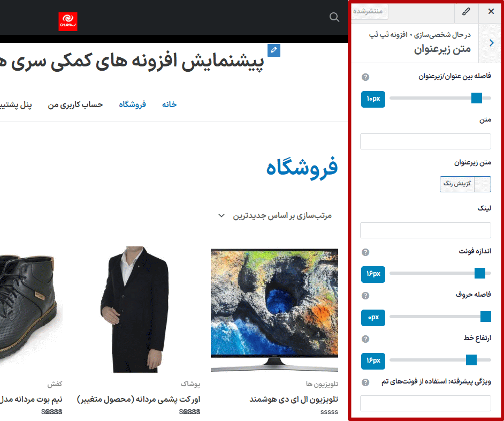Click inside the متن text input field

tap(425, 141)
